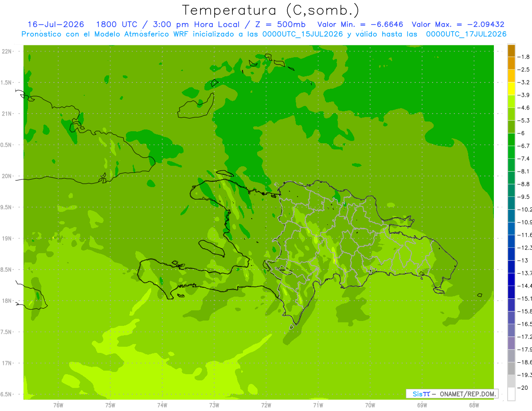
Task: Pick the olive-green swatch between -5.3 and -6
Action: 511,127
